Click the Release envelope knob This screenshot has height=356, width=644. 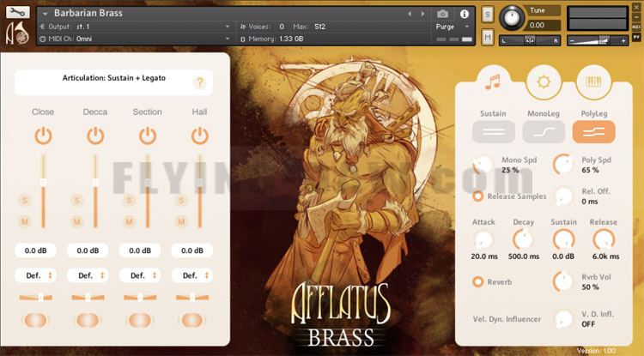coord(604,239)
